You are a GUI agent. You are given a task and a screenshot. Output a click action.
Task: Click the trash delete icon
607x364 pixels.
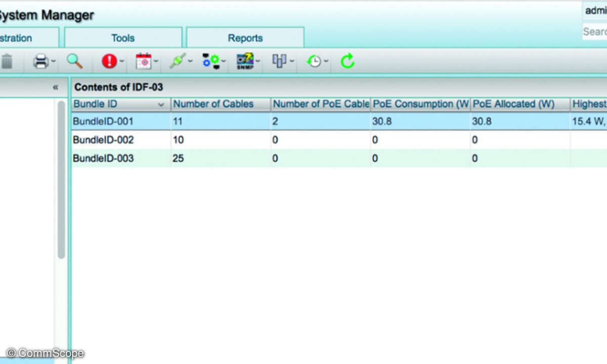tap(7, 62)
